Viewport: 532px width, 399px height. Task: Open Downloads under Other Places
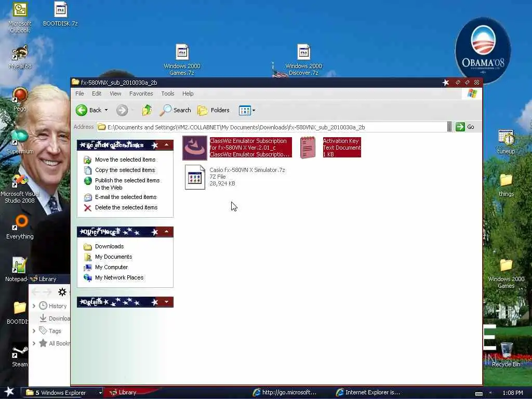click(x=109, y=246)
